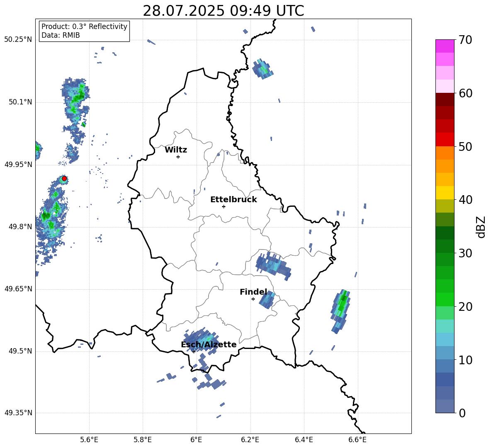Click the Ettelbruck cross marker
Image resolution: width=491 pixels, height=448 pixels.
click(224, 206)
